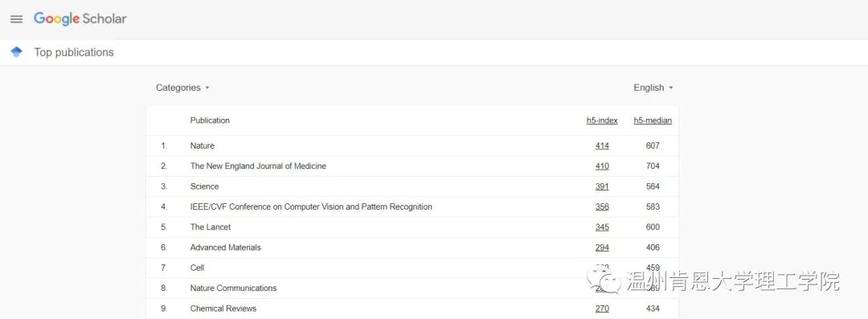
Task: Click the blue graduation cap icon
Action: point(17,52)
